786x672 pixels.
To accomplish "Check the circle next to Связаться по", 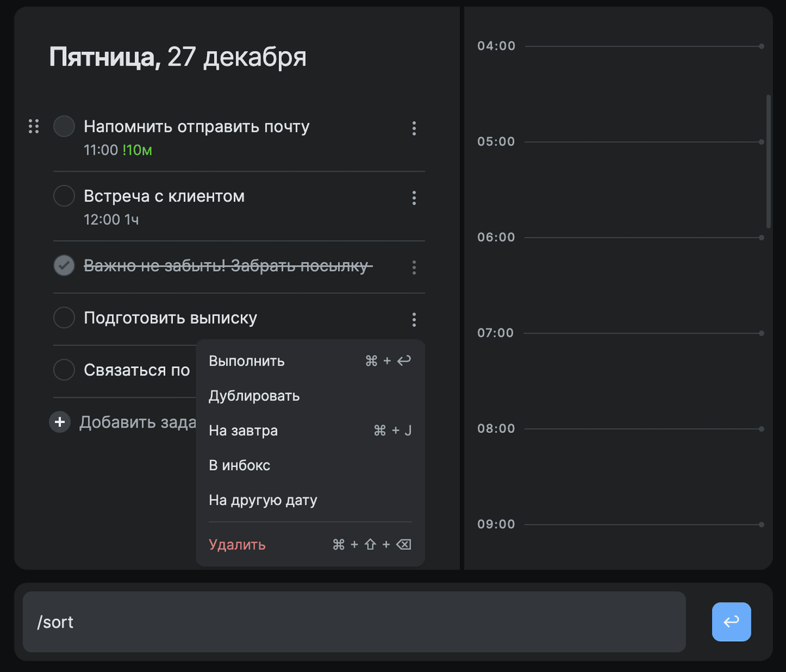I will click(x=64, y=369).
